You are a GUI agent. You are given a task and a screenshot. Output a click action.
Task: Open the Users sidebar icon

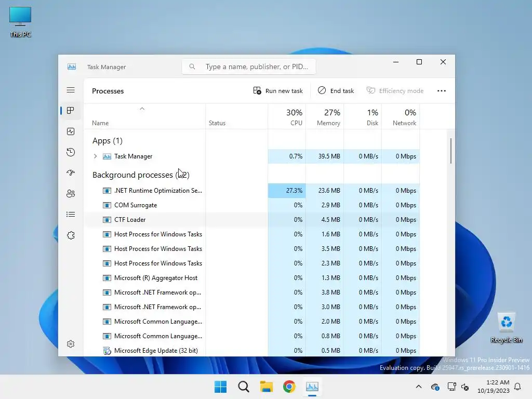71,193
